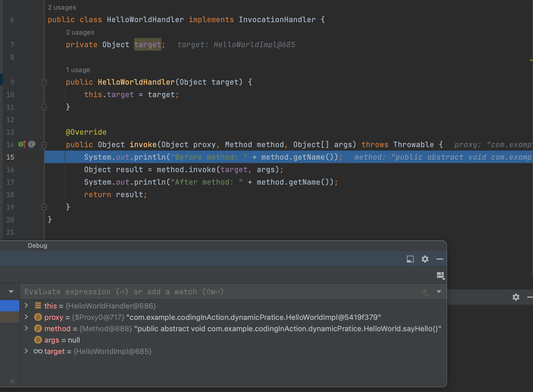Image resolution: width=533 pixels, height=392 pixels.
Task: Expand the 'this' variable node
Action: coord(26,306)
